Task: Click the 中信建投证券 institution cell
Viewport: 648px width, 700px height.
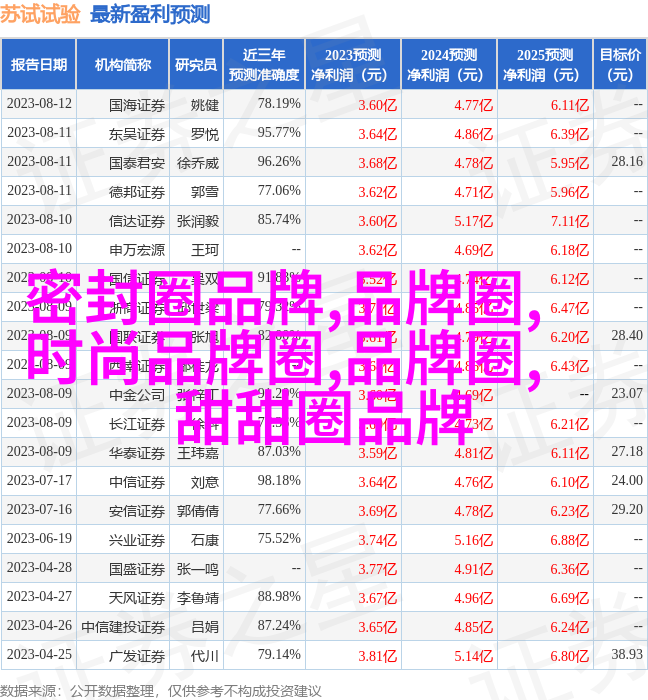Action: (123, 627)
